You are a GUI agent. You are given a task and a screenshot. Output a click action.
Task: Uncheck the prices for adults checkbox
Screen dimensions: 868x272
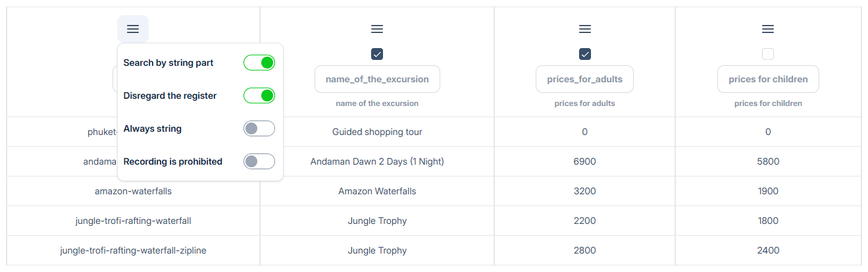584,54
